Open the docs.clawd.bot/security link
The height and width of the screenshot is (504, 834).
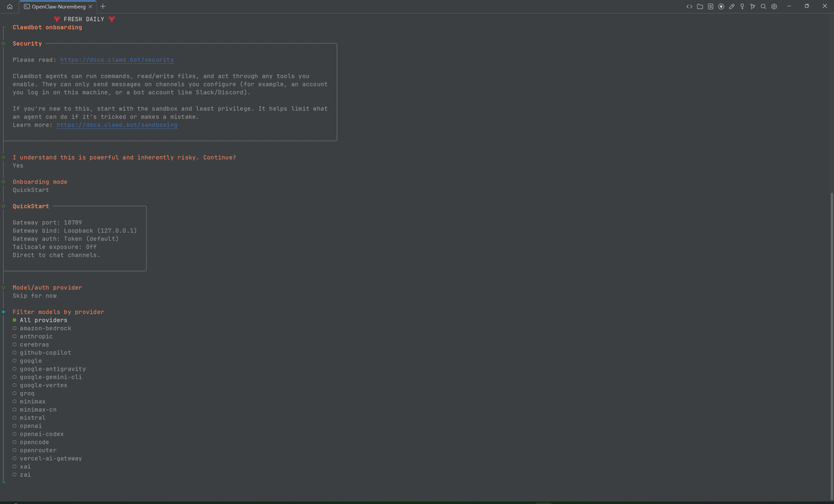click(x=117, y=60)
